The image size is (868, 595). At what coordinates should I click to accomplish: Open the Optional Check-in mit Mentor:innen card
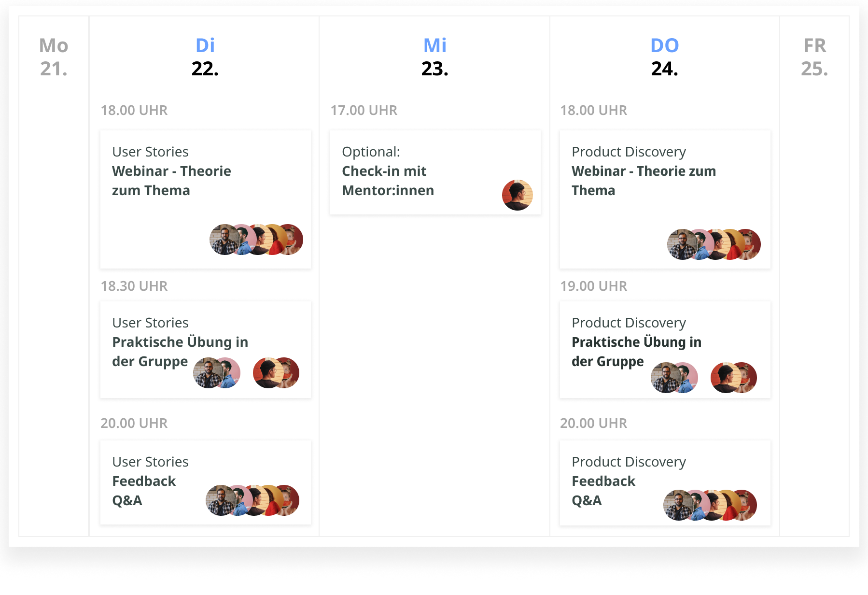coord(435,172)
